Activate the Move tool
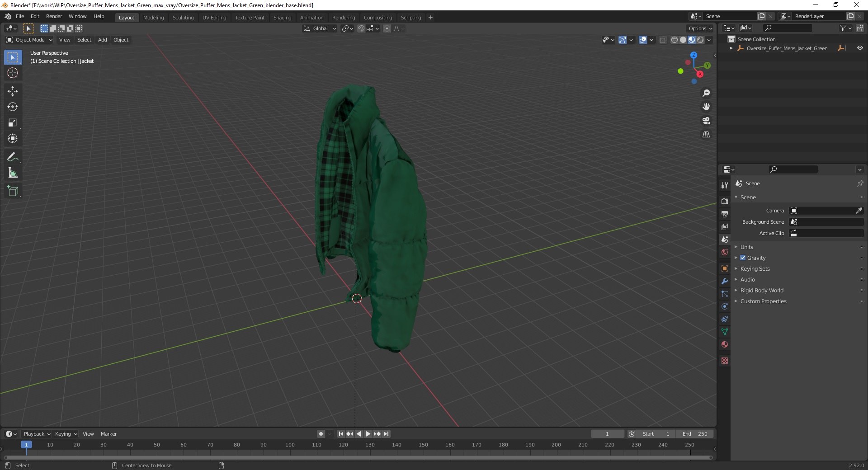The height and width of the screenshot is (470, 868). click(13, 91)
